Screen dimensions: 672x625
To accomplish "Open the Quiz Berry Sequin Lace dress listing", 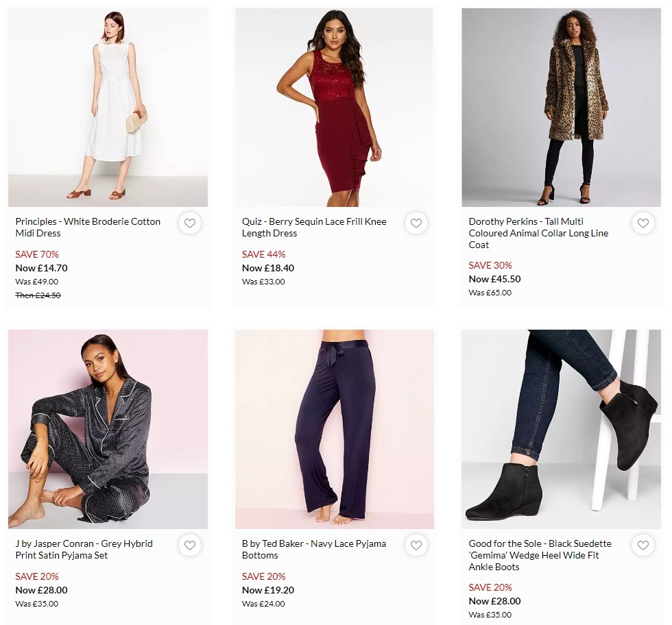I will coord(314,228).
